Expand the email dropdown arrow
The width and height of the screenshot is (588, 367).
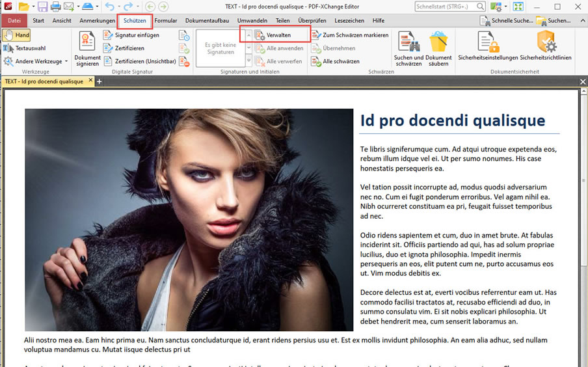78,7
